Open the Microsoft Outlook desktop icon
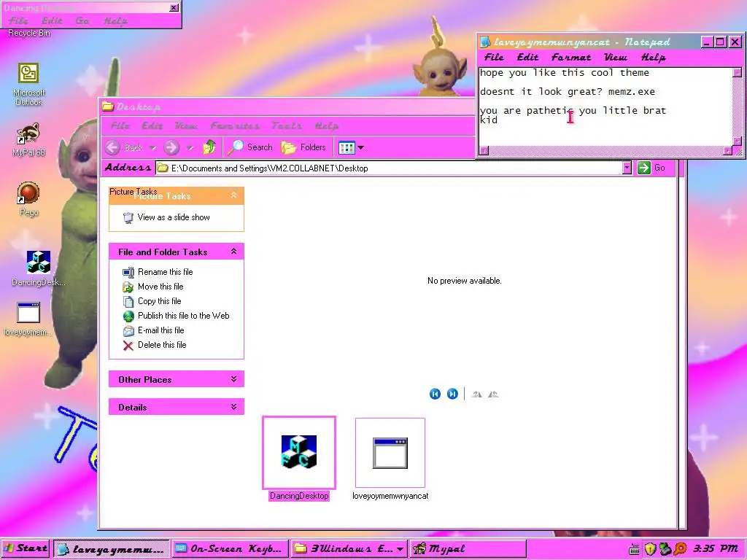The width and height of the screenshot is (747, 560). [28, 84]
